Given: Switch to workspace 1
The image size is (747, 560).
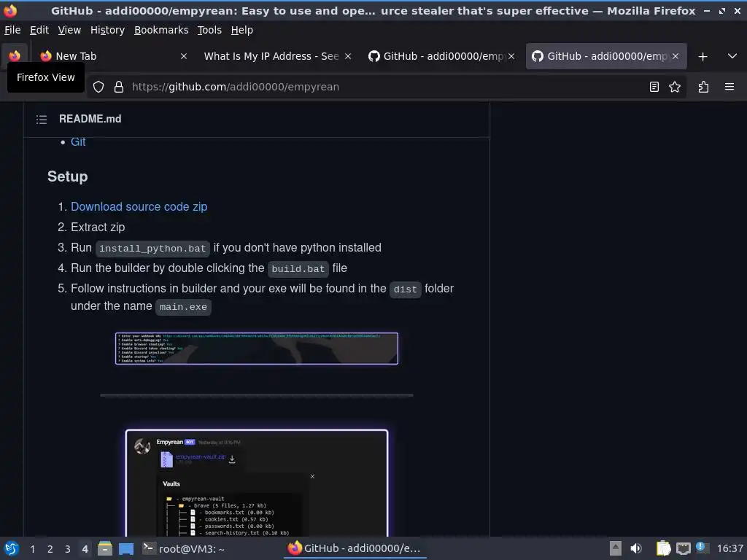Looking at the screenshot, I should tap(32, 549).
